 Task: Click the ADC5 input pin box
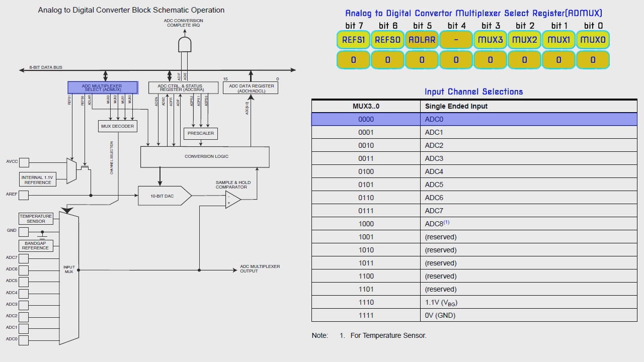pyautogui.click(x=24, y=282)
